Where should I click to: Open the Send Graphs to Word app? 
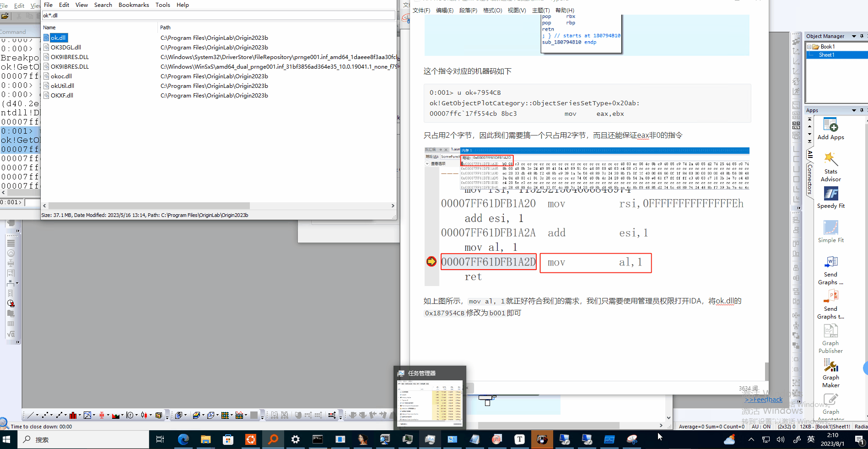[x=830, y=270]
